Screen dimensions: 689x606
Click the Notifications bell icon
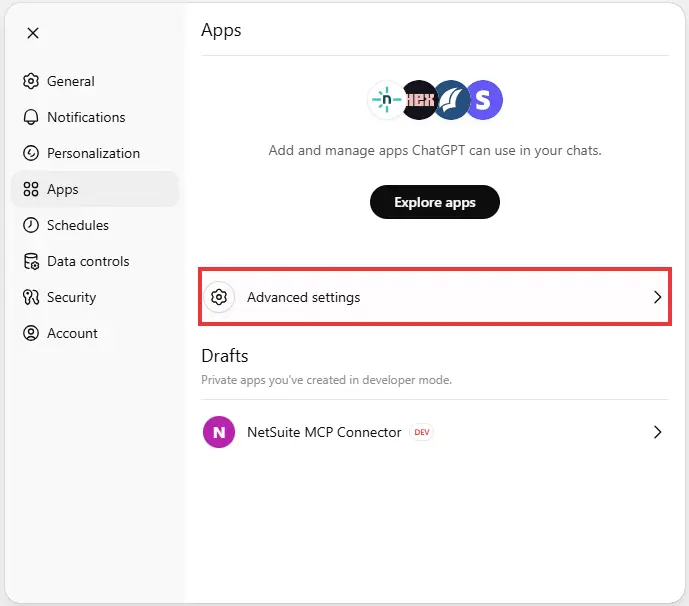[31, 117]
